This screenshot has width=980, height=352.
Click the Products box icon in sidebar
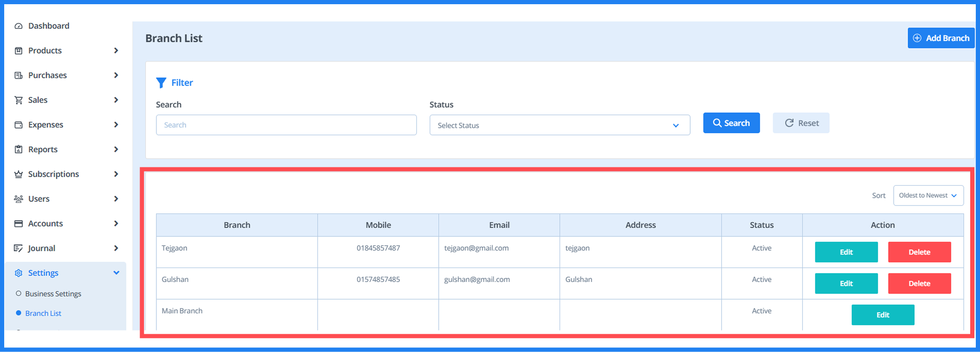click(19, 51)
